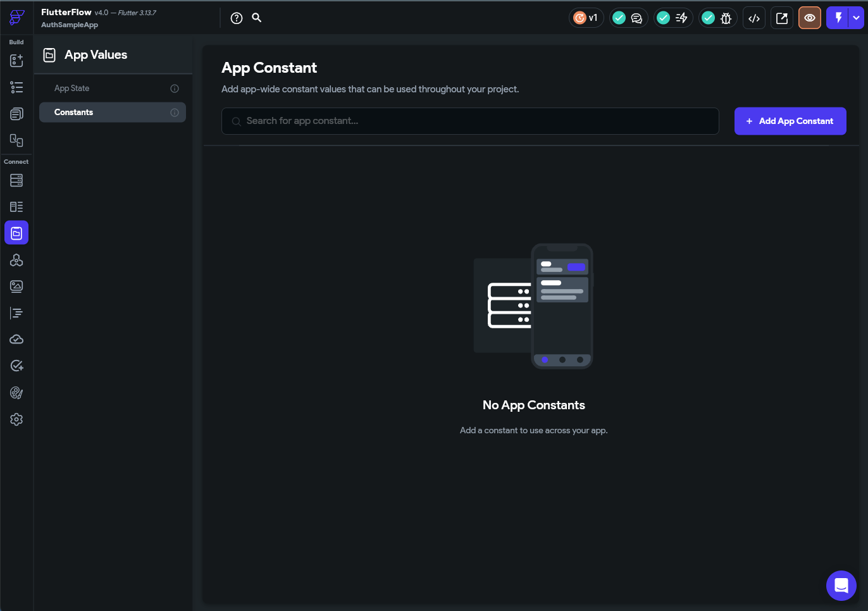
Task: Click the App Values panel header icon
Action: [49, 55]
